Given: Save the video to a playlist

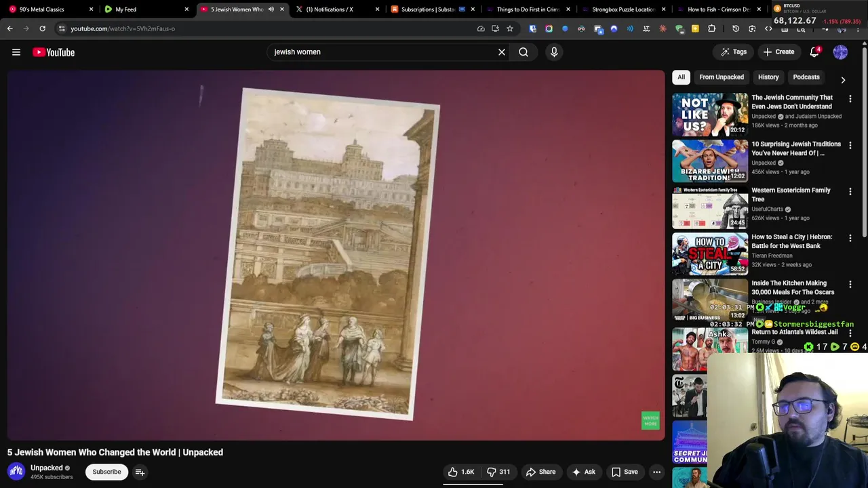Looking at the screenshot, I should click(625, 472).
